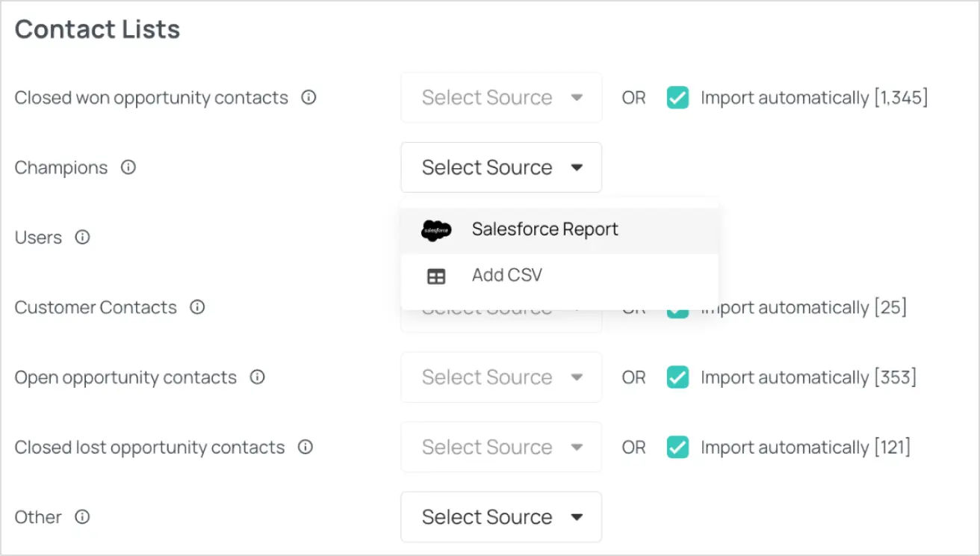Select Salesforce Report from the source menu
This screenshot has width=980, height=556.
click(x=545, y=229)
